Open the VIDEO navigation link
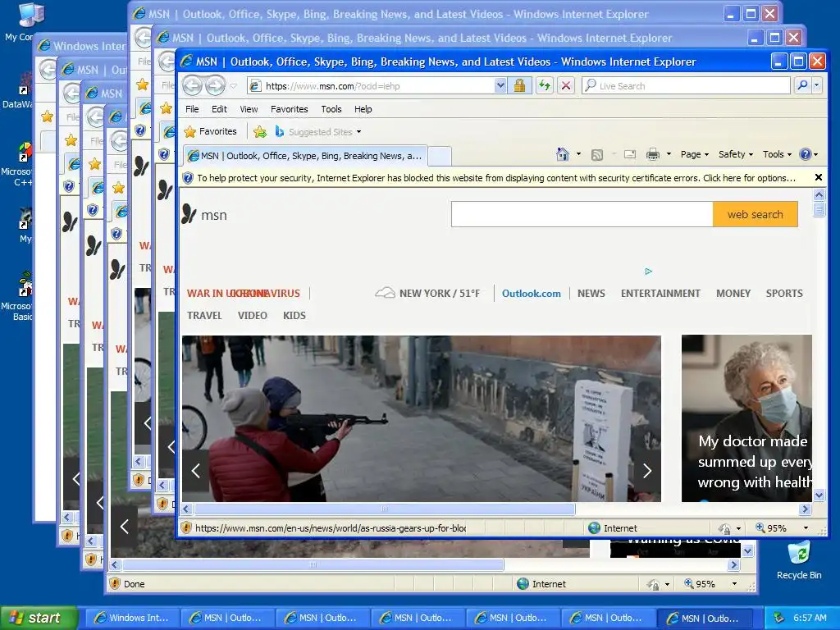The height and width of the screenshot is (630, 840). pyautogui.click(x=253, y=316)
